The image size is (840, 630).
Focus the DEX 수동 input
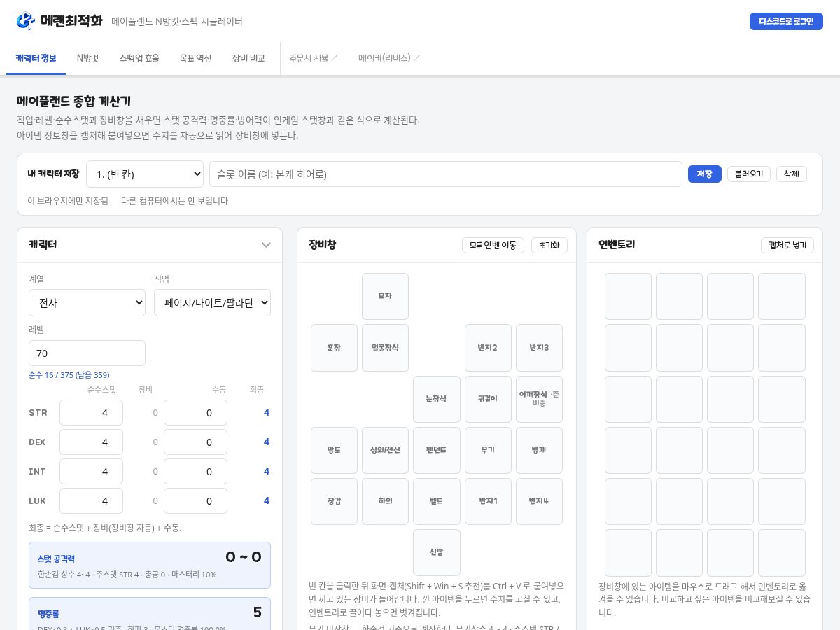click(195, 442)
